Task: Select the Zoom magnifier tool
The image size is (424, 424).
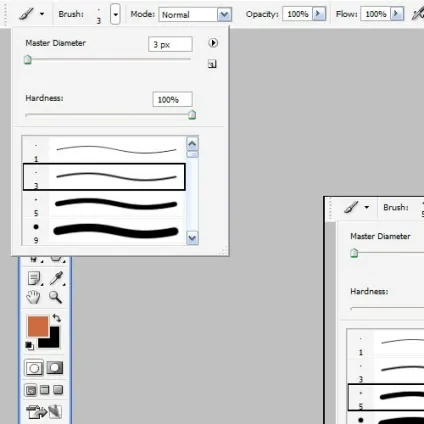Action: (x=55, y=297)
